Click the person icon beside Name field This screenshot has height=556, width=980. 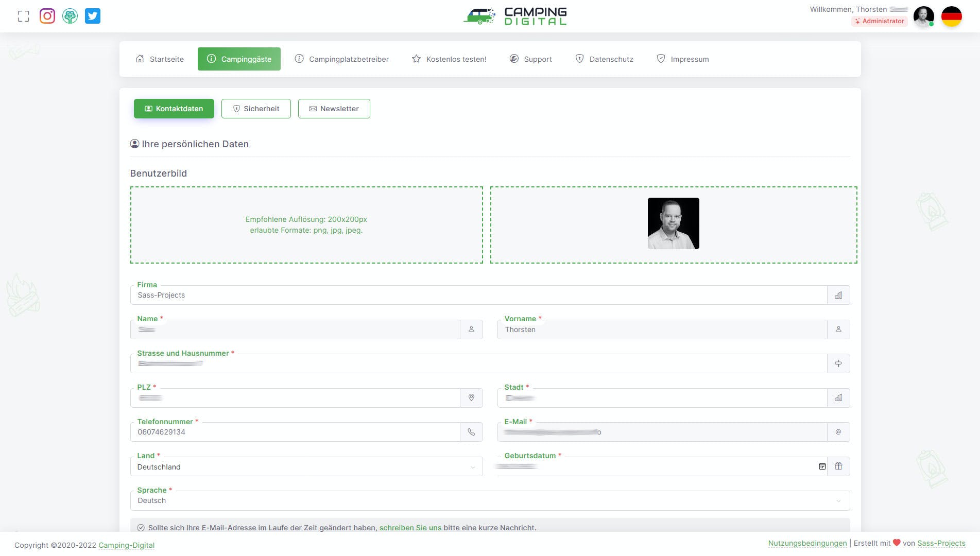[x=471, y=329]
